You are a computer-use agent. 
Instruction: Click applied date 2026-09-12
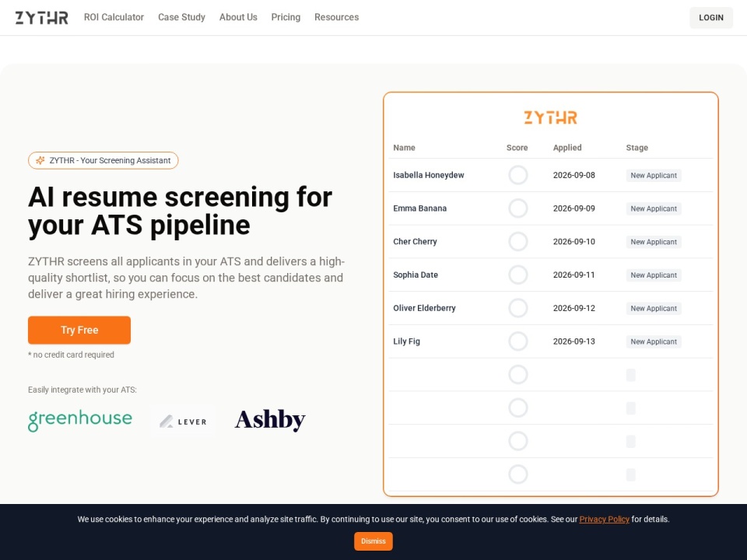[x=573, y=308]
